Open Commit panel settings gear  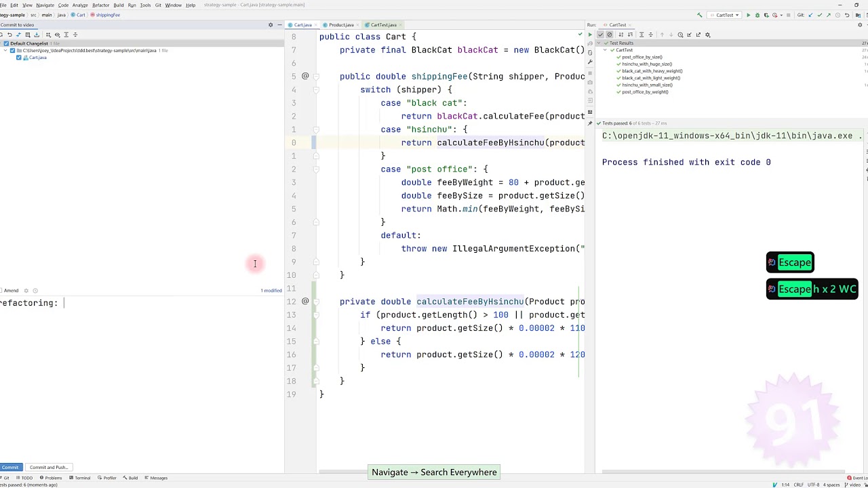coord(271,25)
